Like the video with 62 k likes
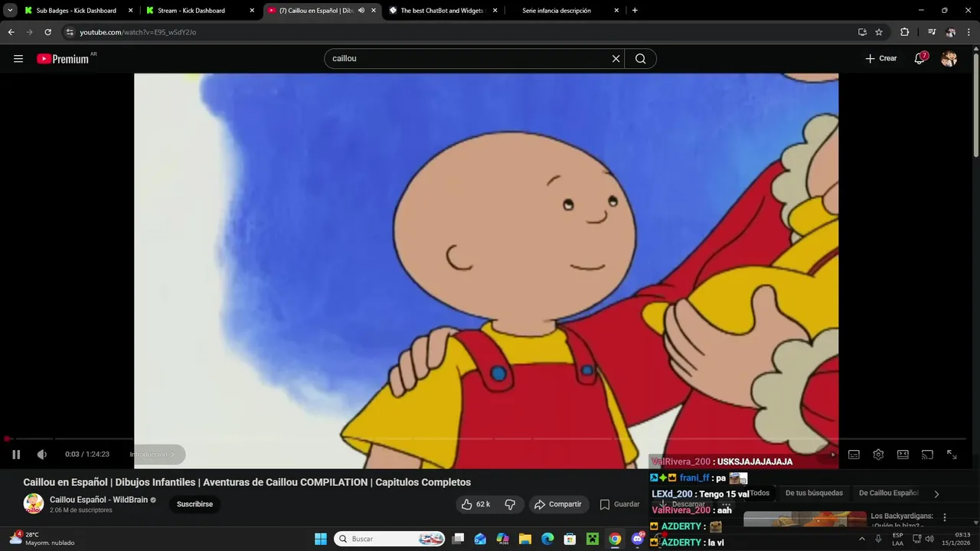The image size is (980, 551). tap(475, 504)
